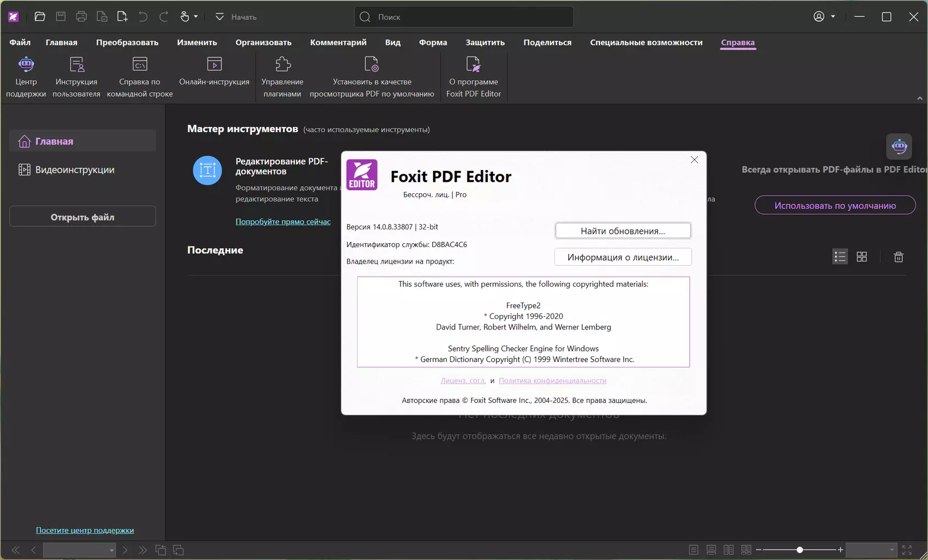The image size is (928, 560).
Task: Select two-page facing view icon
Action: 729,550
